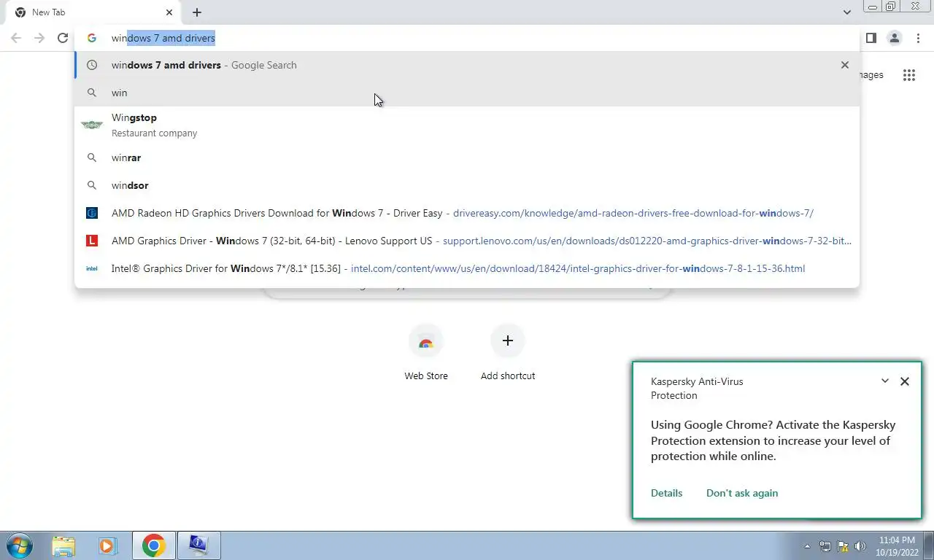Image resolution: width=934 pixels, height=560 pixels.
Task: Open the monitor app button in taskbar
Action: coord(198,545)
